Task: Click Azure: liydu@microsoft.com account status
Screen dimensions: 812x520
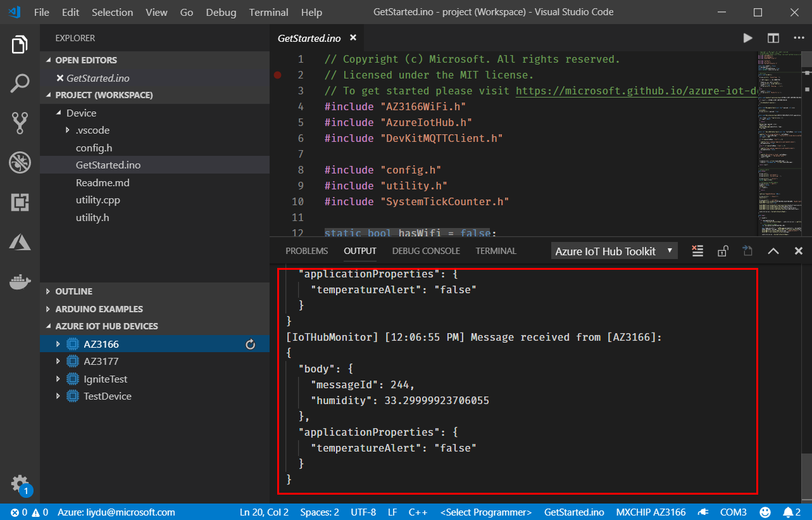Action: coord(116,512)
